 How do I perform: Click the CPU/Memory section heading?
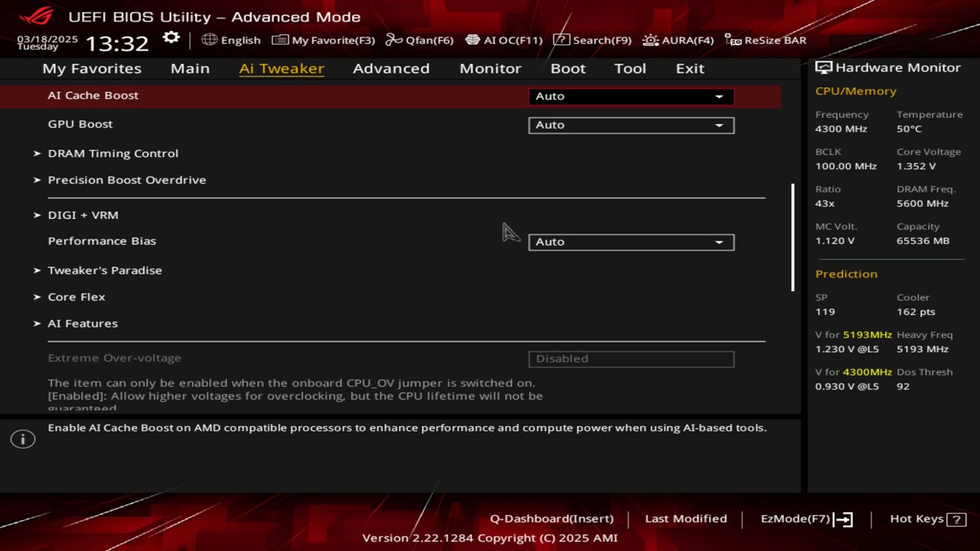click(856, 91)
